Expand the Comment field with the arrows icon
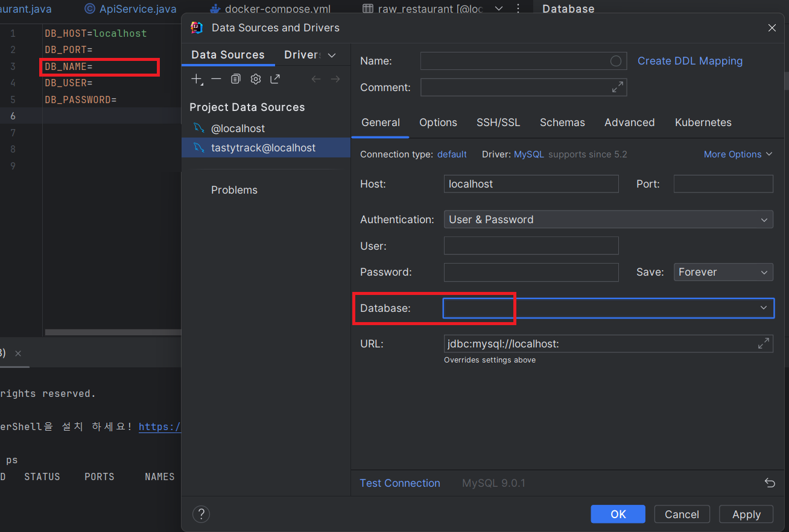 618,87
